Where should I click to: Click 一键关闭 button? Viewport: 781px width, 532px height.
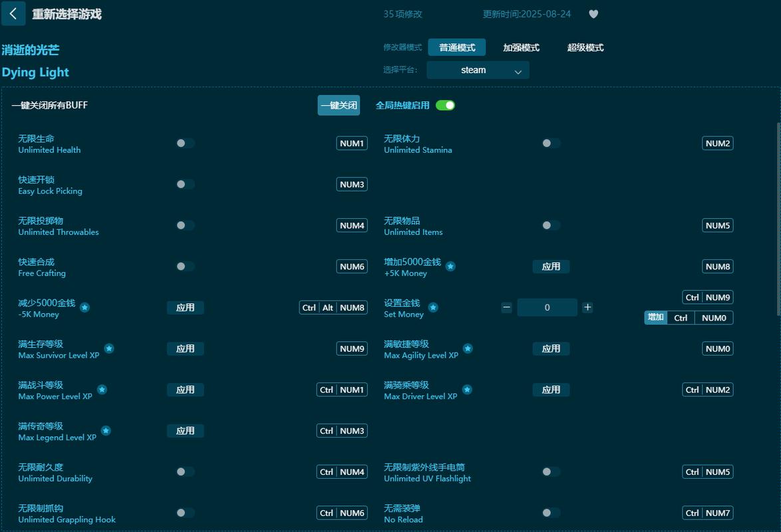pyautogui.click(x=339, y=105)
